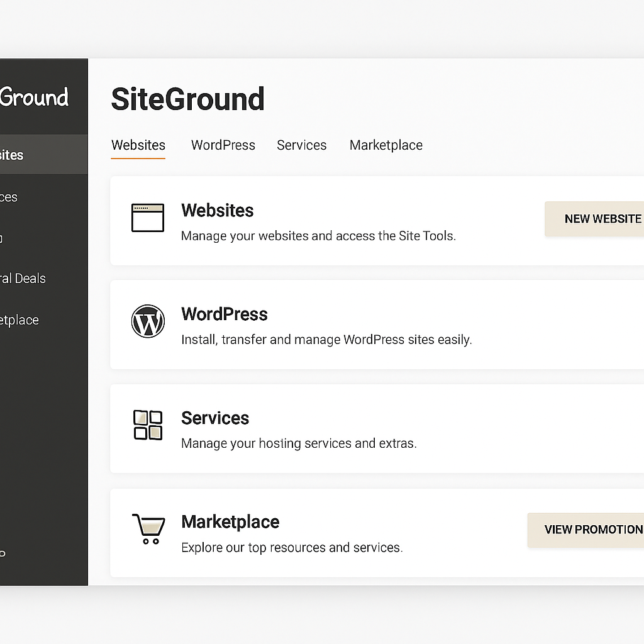Click the Marketplace shopping cart icon
Image resolution: width=644 pixels, height=644 pixels.
coord(148,529)
